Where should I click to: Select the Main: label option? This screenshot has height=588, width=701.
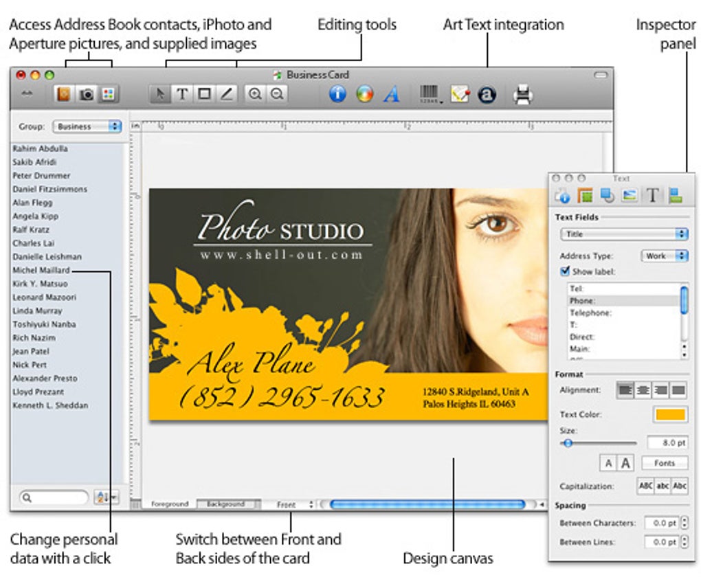coord(623,348)
